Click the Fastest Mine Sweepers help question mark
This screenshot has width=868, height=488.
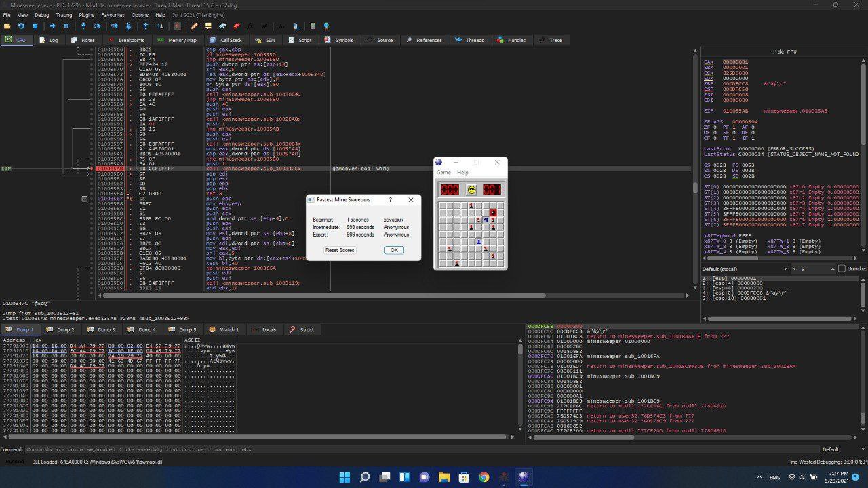(391, 200)
